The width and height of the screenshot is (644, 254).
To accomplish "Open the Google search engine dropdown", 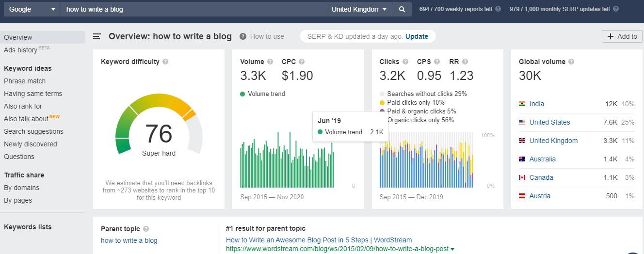I will 32,9.
